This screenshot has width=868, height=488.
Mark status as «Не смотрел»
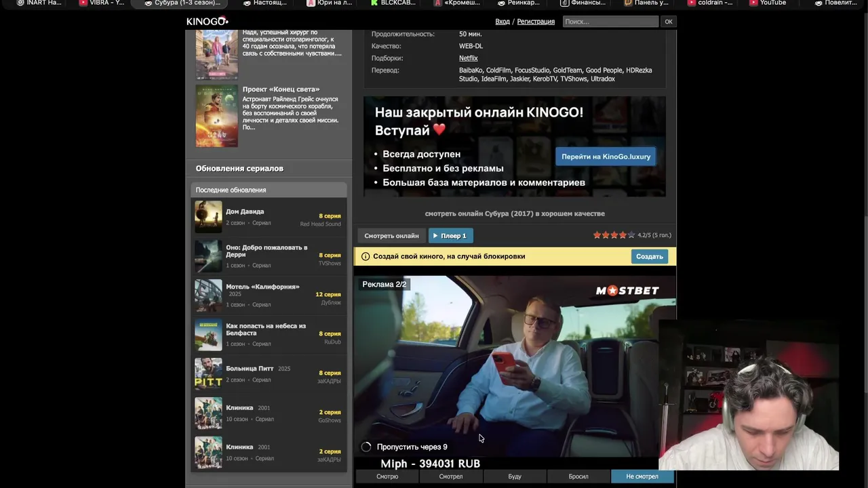coord(642,476)
